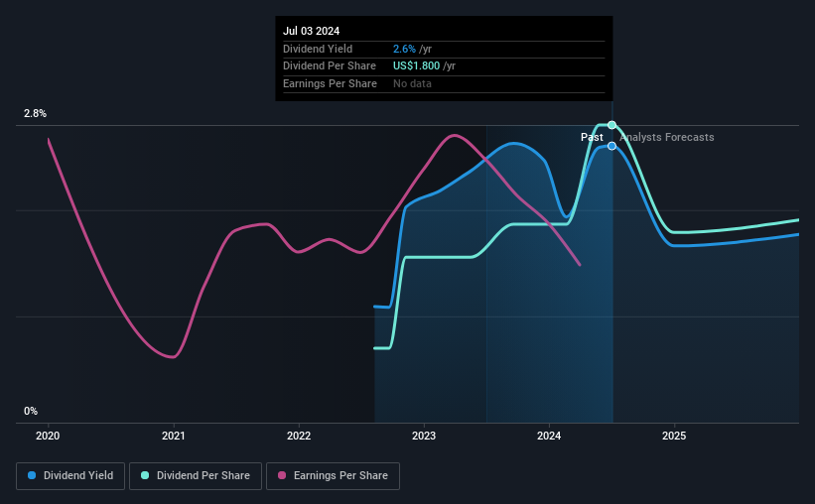Click the US$1.800 dividend per share value
The image size is (815, 504).
pos(416,66)
